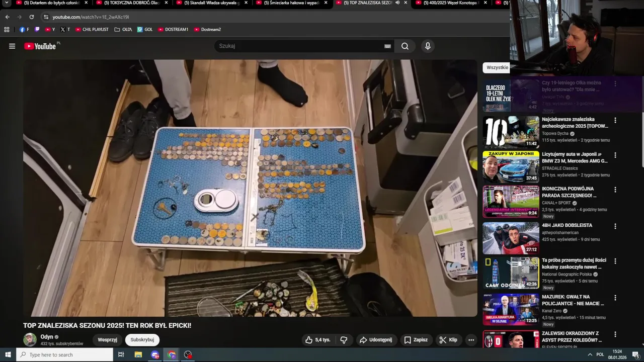The width and height of the screenshot is (644, 362).
Task: Click the Wesprzyj button
Action: pos(107,340)
